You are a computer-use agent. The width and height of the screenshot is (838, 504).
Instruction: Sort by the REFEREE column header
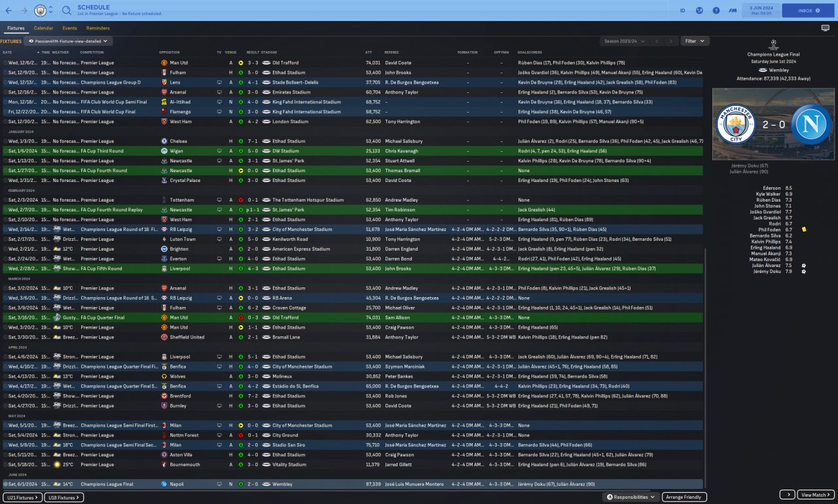tap(392, 52)
